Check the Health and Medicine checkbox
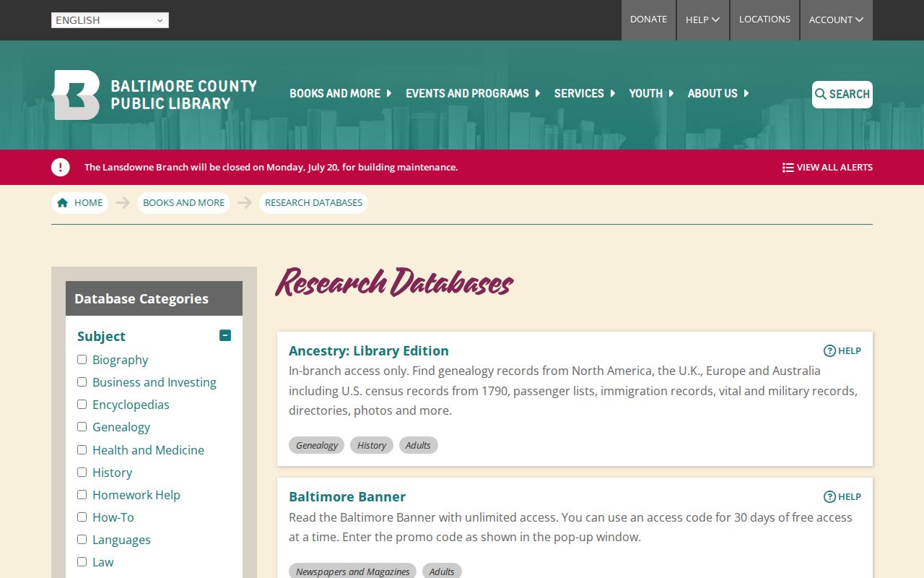 [x=82, y=449]
